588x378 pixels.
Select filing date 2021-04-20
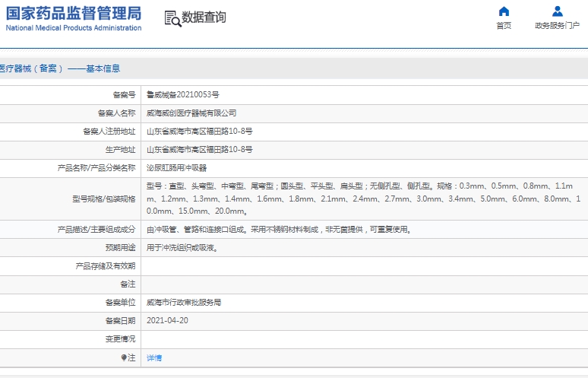167,320
